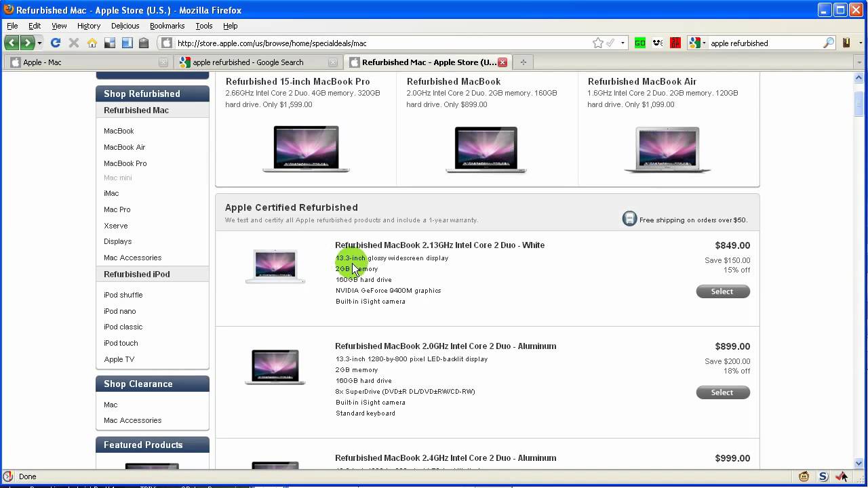Open the Help menu

pyautogui.click(x=231, y=26)
